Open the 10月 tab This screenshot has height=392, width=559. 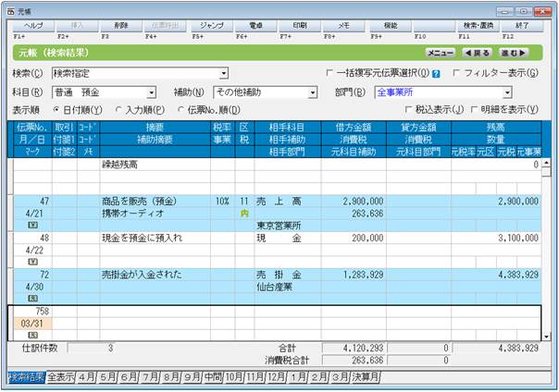pyautogui.click(x=234, y=377)
